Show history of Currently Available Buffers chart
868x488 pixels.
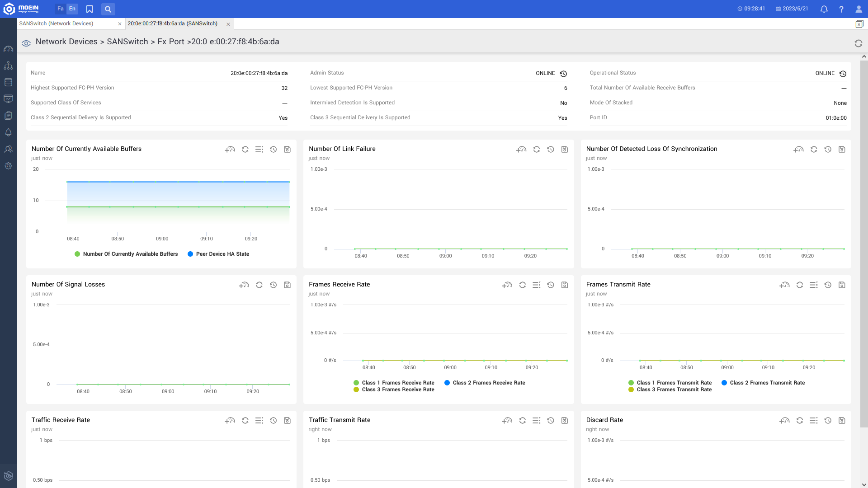[273, 149]
